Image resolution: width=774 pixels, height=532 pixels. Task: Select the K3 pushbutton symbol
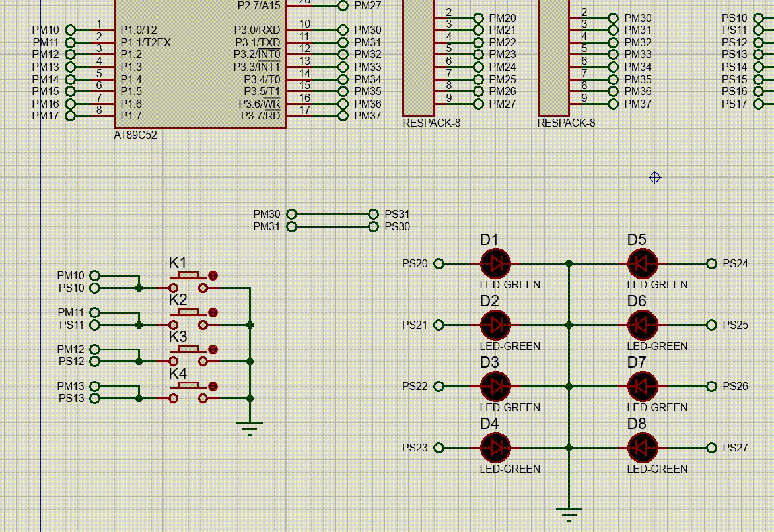[x=188, y=355]
